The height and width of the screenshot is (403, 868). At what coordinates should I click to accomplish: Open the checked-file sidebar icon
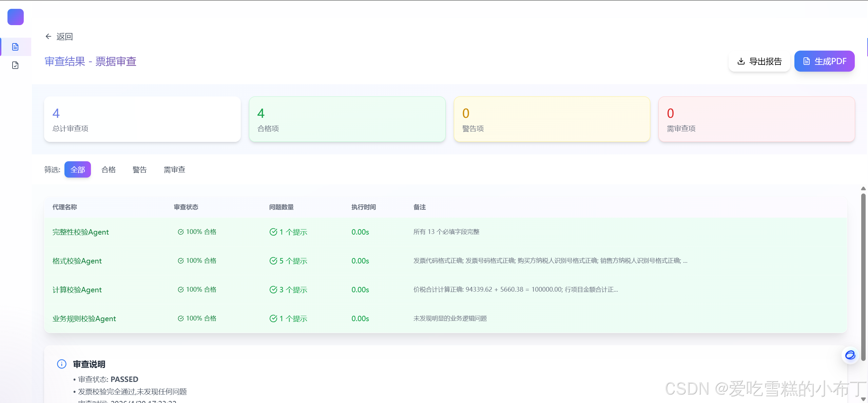(x=15, y=65)
